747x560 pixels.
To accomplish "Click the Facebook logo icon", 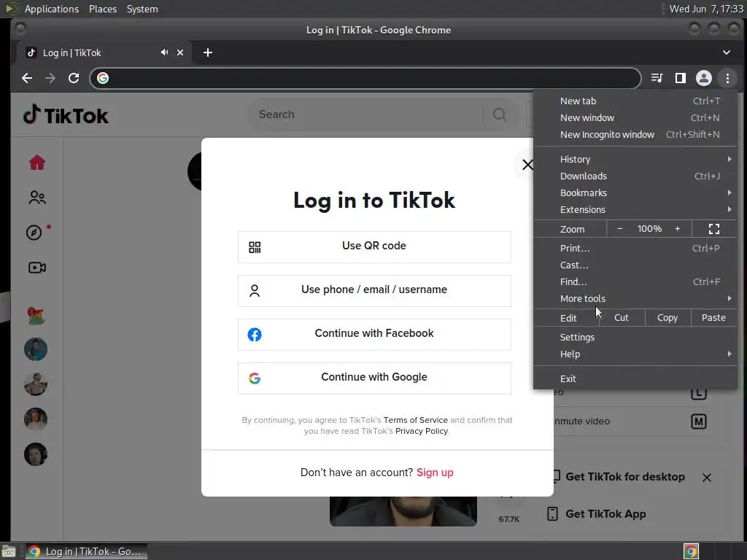I will (x=255, y=334).
